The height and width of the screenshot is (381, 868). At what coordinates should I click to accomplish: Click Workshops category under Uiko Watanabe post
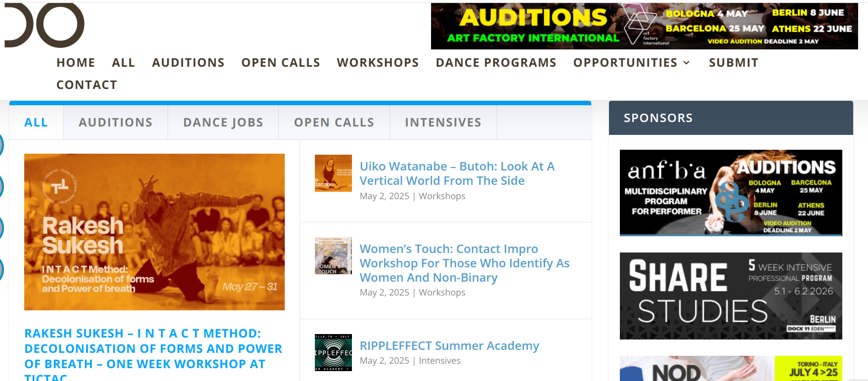[442, 196]
